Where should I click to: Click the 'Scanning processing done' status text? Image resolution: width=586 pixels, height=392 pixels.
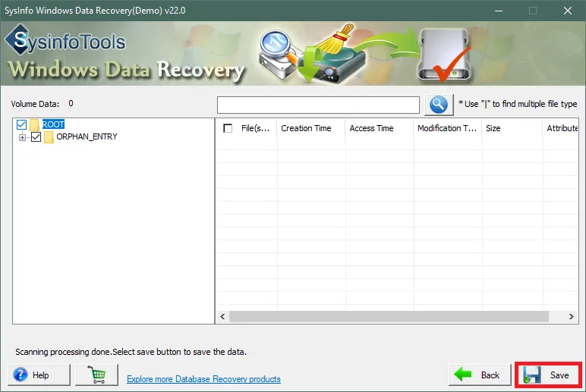pos(131,352)
